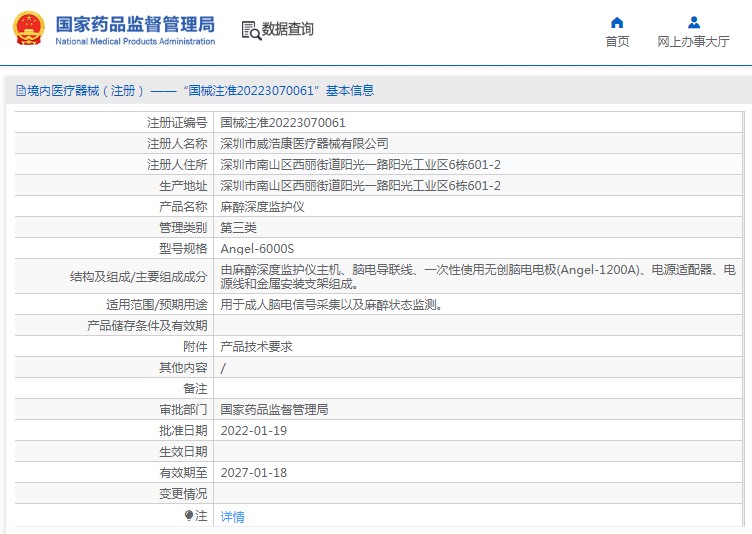The height and width of the screenshot is (534, 752).
Task: Click the 生产地址 address value
Action: (360, 186)
